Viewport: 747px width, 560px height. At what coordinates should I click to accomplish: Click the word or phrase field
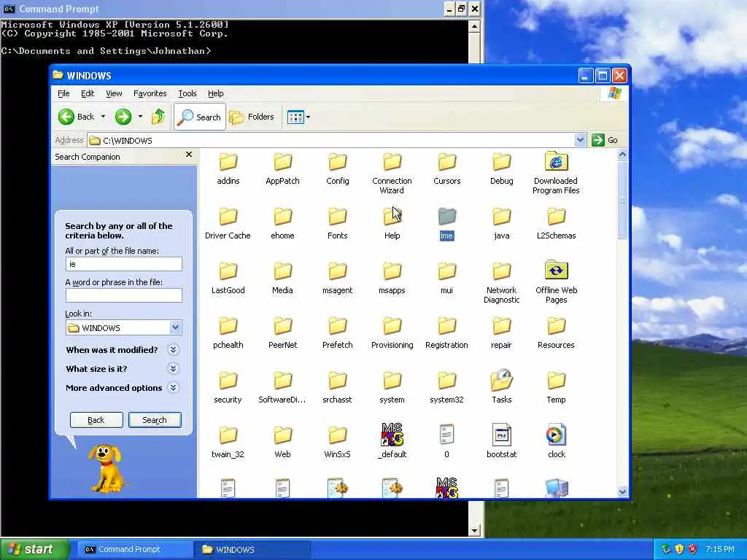click(x=123, y=295)
